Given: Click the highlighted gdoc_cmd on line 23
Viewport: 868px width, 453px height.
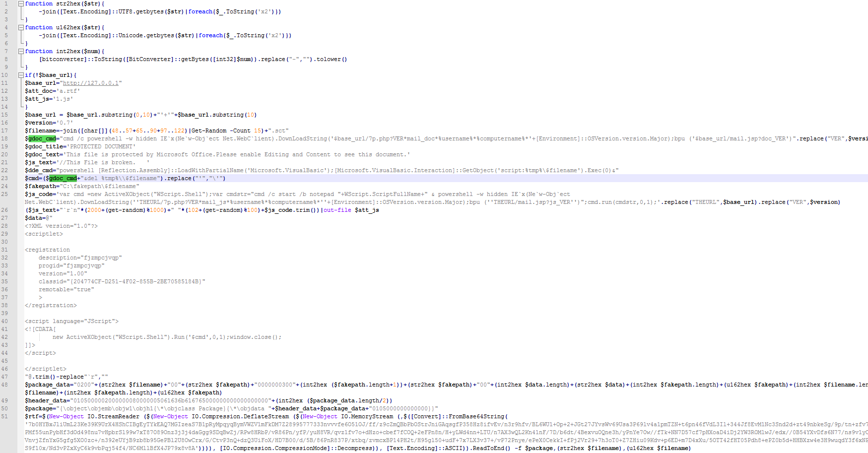Looking at the screenshot, I should pyautogui.click(x=63, y=178).
